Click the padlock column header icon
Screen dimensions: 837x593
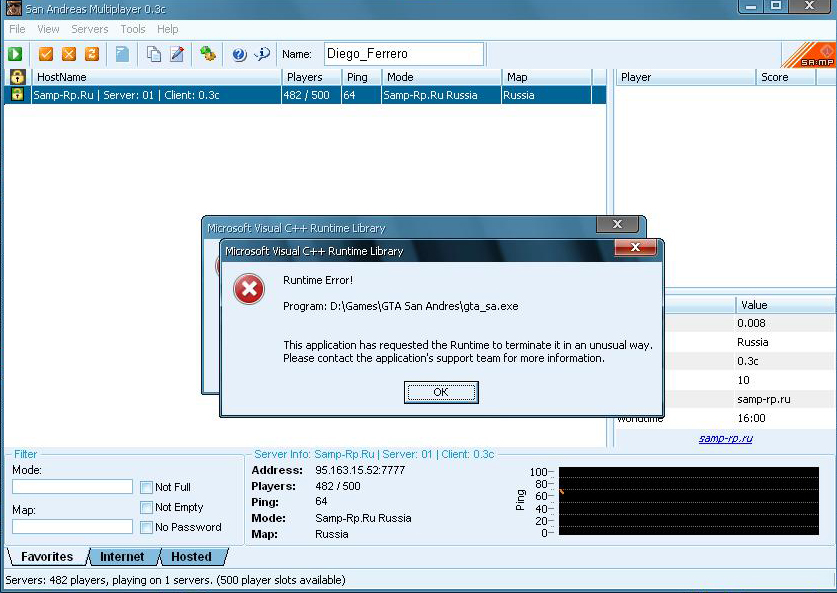(x=18, y=77)
